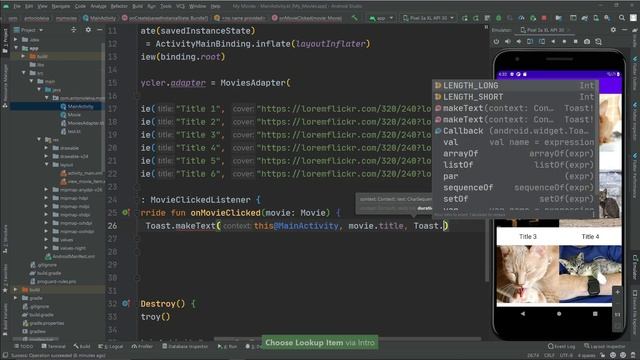Open the VCS menu

(180, 6)
